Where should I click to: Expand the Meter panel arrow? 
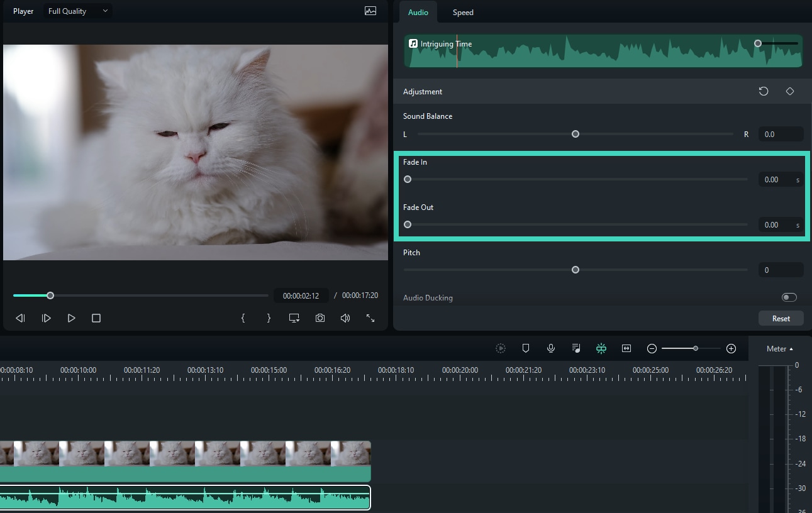click(x=791, y=349)
